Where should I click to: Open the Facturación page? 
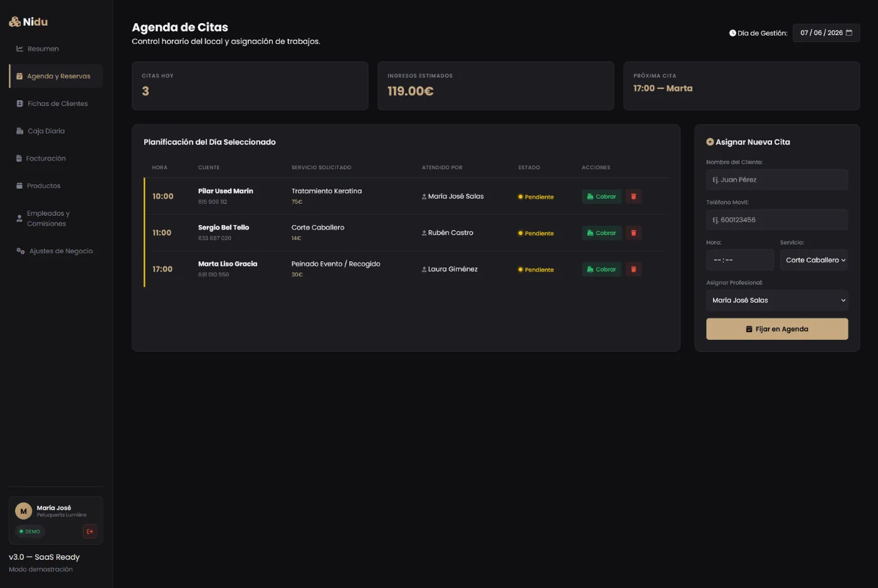56,159
